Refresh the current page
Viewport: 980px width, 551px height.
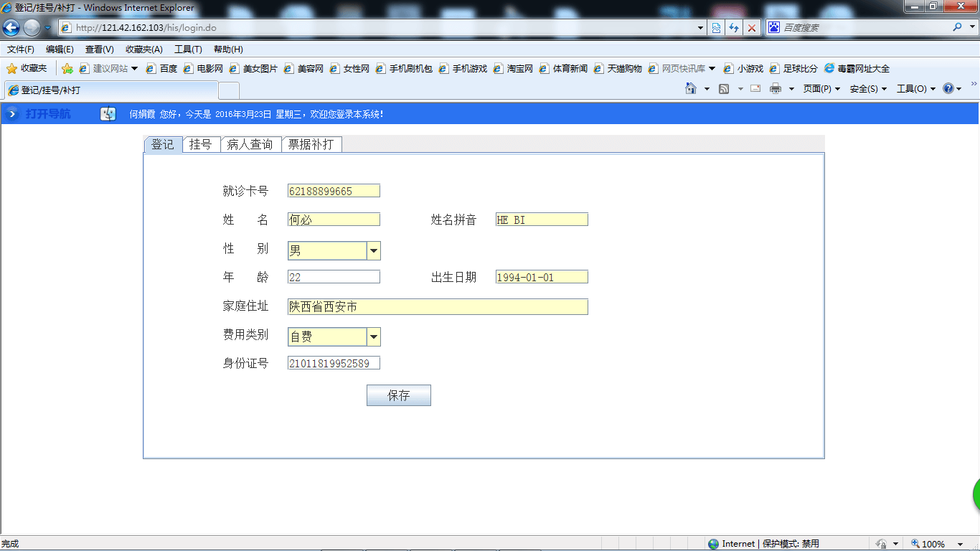click(x=733, y=27)
